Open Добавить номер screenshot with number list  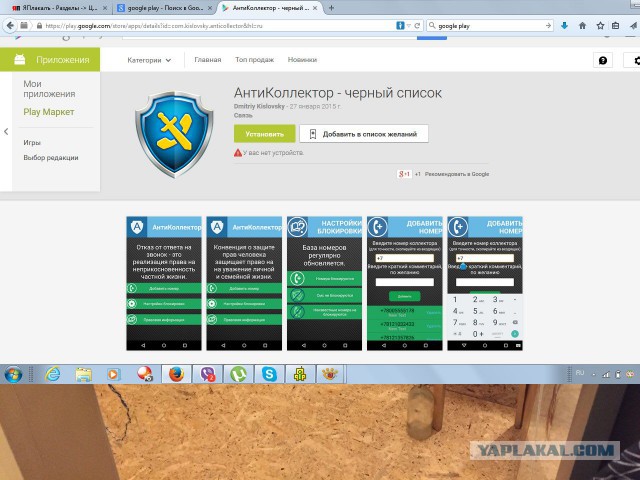coord(404,283)
